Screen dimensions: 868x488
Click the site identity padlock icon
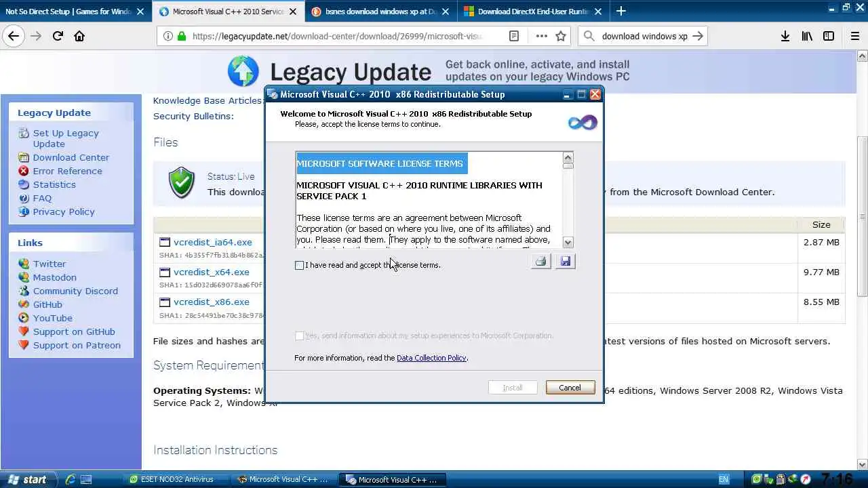pyautogui.click(x=182, y=36)
